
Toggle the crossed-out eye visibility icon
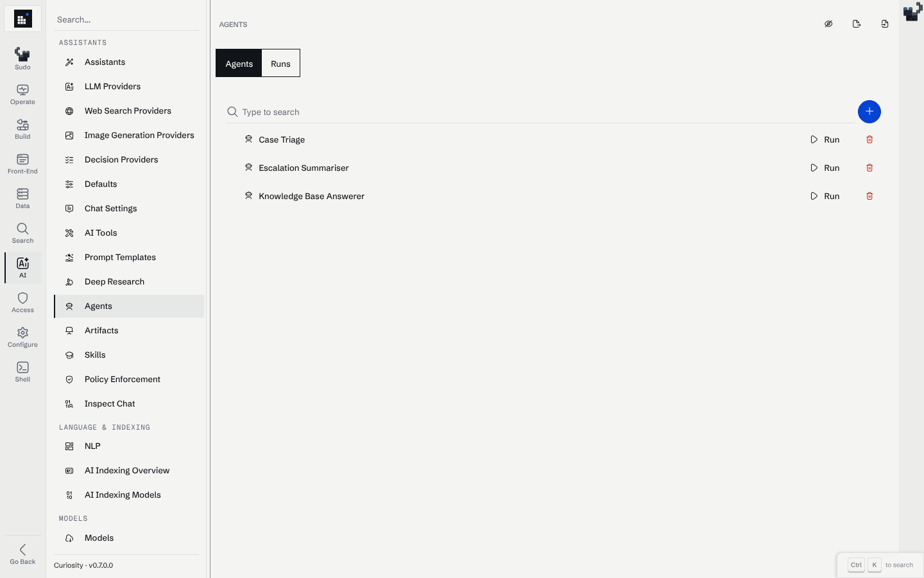coord(828,24)
